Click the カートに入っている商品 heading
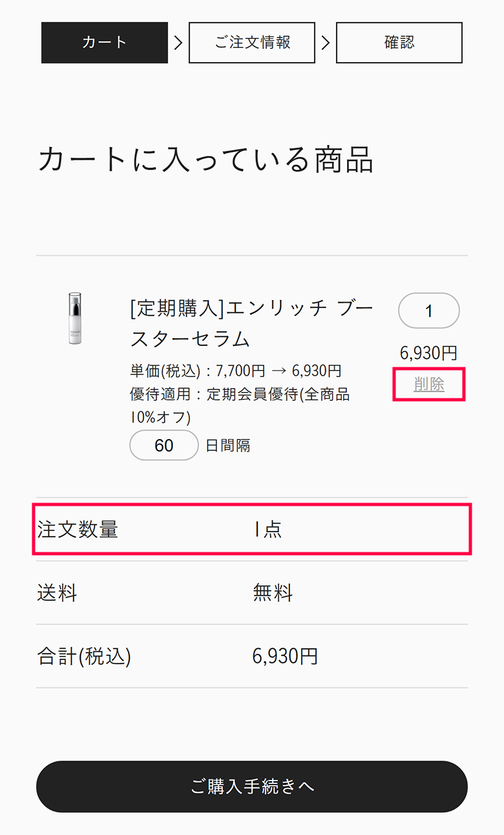Image resolution: width=504 pixels, height=835 pixels. [205, 159]
